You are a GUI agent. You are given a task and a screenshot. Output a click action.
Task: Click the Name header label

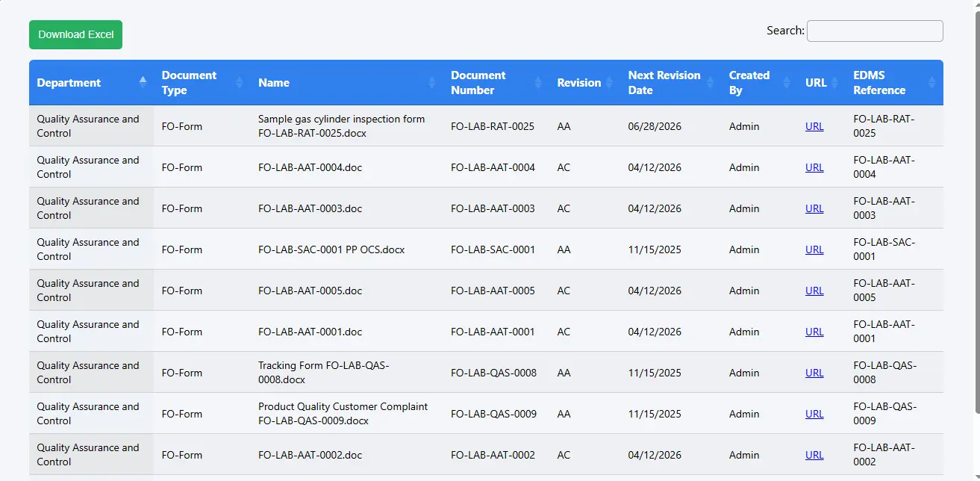[274, 83]
